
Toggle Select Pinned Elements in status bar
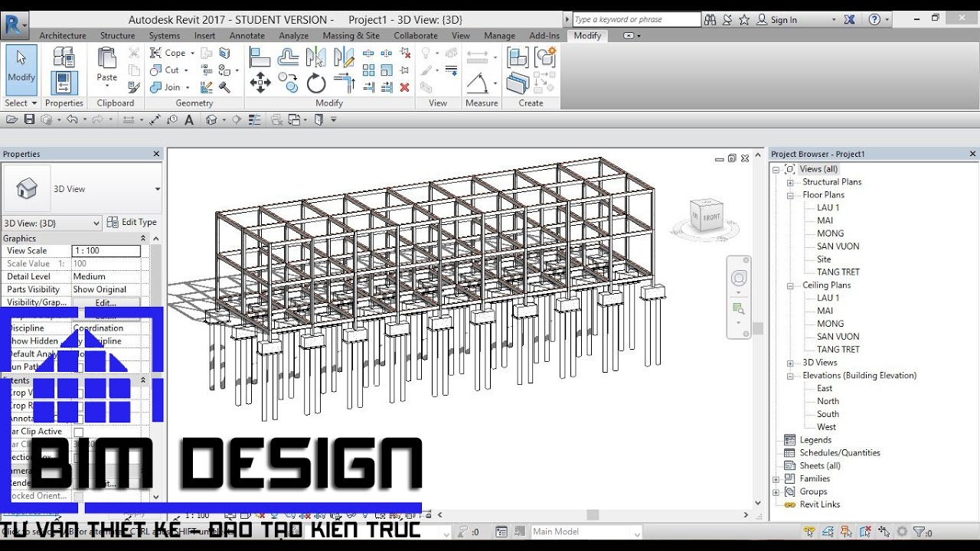pyautogui.click(x=847, y=532)
